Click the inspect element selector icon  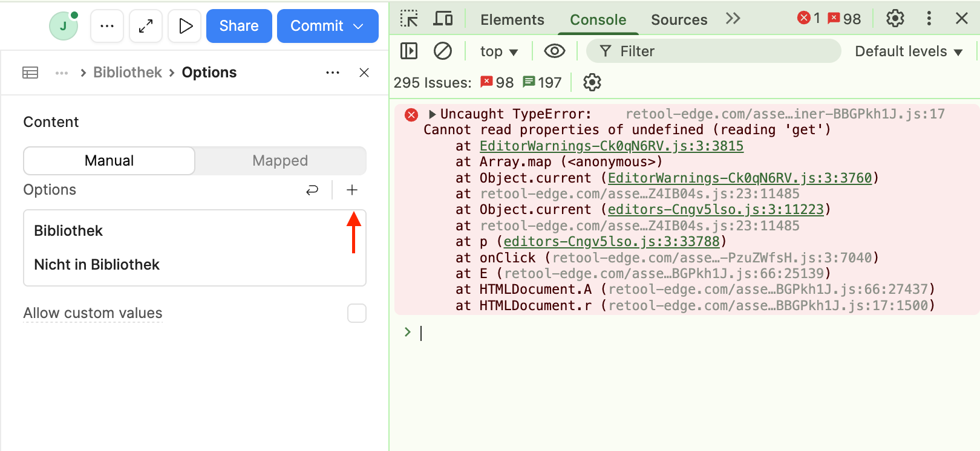pyautogui.click(x=409, y=19)
